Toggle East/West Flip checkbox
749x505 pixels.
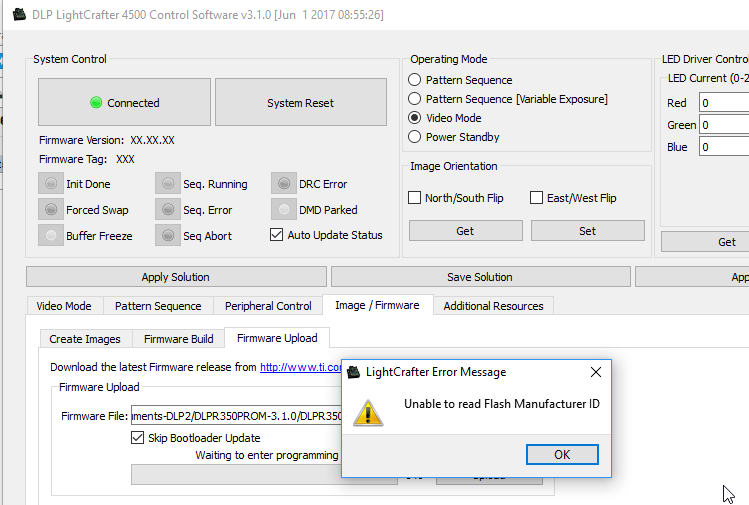[x=536, y=197]
